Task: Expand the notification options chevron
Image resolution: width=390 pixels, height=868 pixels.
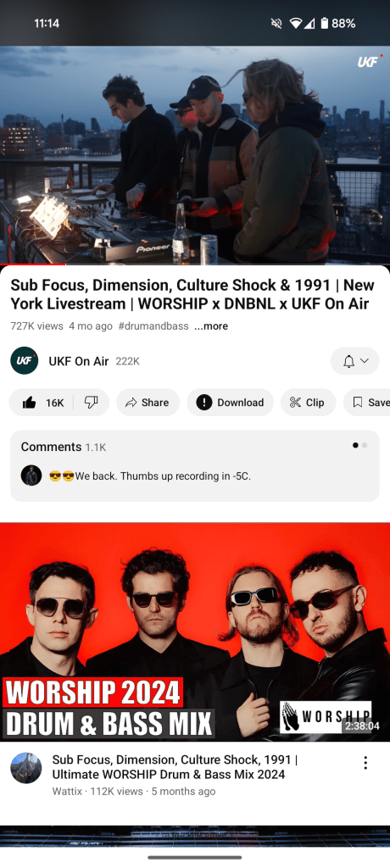Action: point(364,361)
